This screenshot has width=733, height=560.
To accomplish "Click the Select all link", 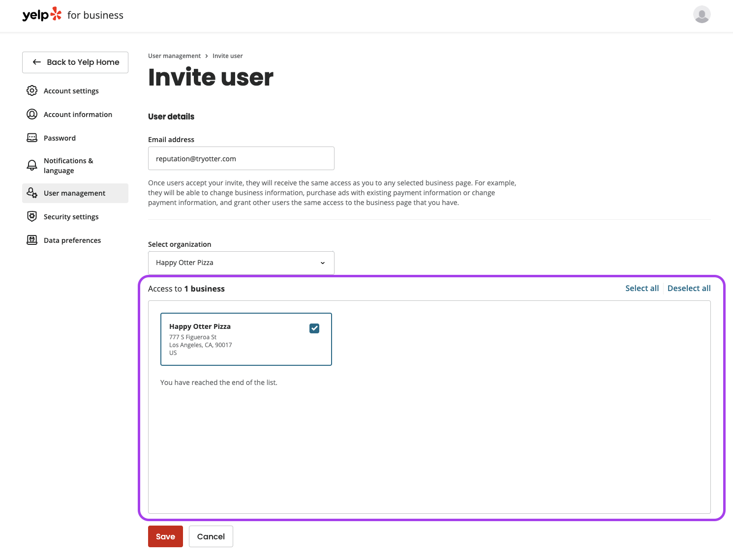I will click(x=642, y=288).
